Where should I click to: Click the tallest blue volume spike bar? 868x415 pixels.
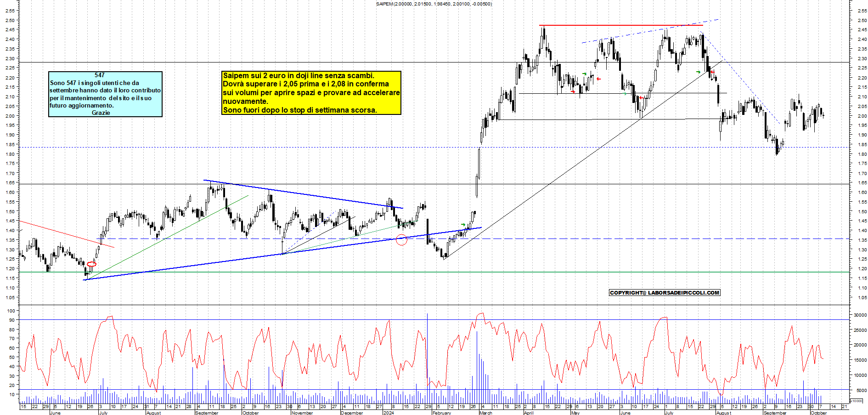tap(428, 358)
